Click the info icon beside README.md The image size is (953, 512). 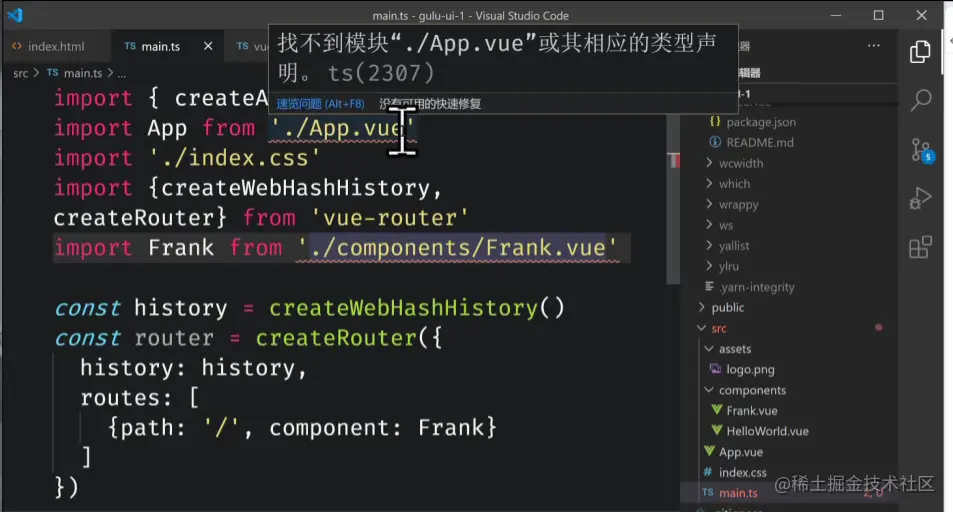click(715, 142)
